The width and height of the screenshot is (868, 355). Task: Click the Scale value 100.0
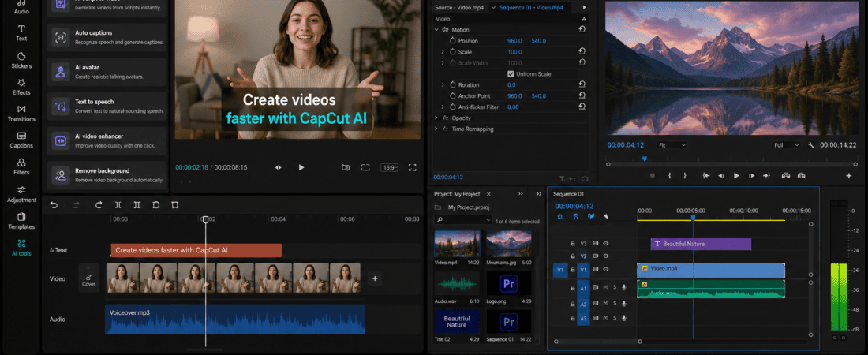tap(514, 51)
